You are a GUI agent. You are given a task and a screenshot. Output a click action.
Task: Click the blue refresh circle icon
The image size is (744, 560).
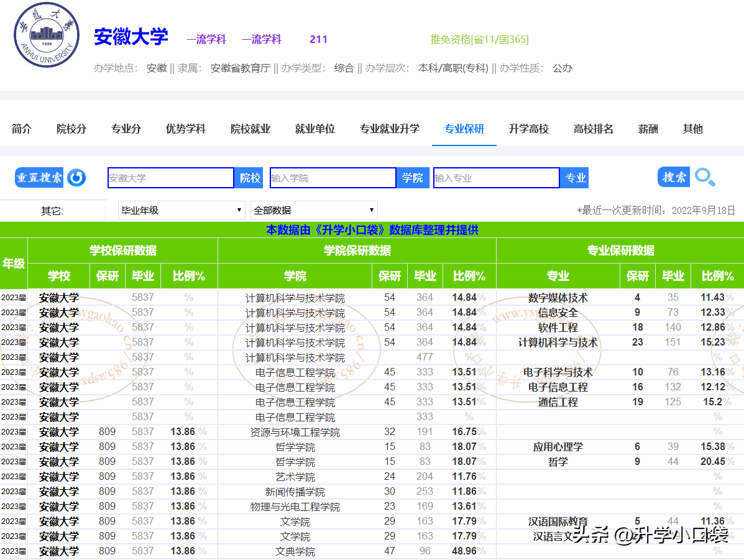76,178
